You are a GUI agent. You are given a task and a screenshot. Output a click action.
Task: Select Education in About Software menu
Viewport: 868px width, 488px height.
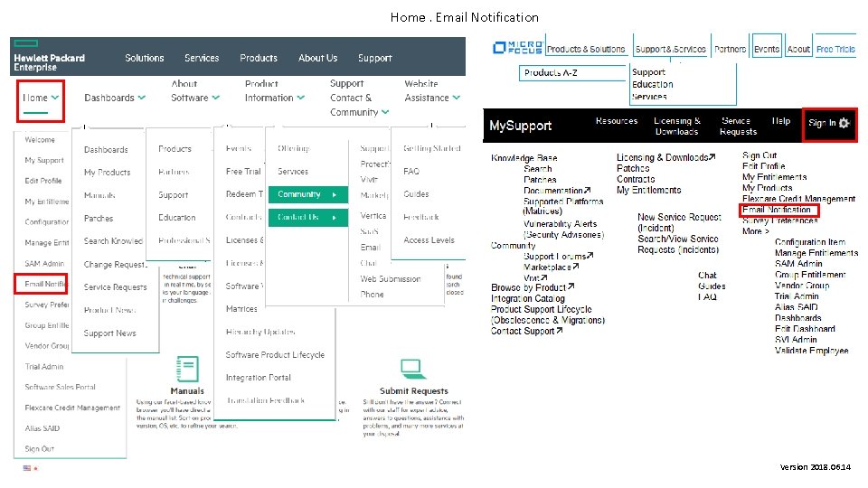(177, 218)
